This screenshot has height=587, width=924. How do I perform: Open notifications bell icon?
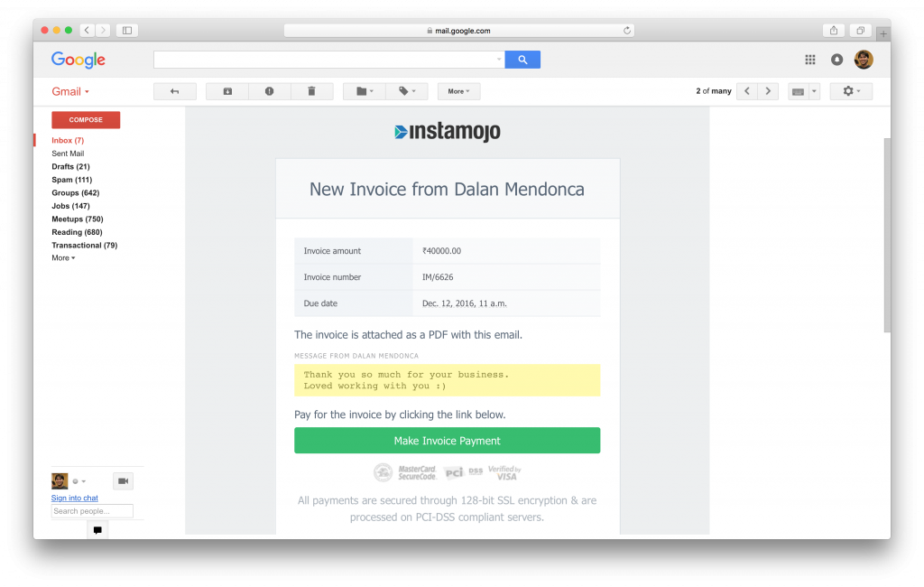pos(836,60)
